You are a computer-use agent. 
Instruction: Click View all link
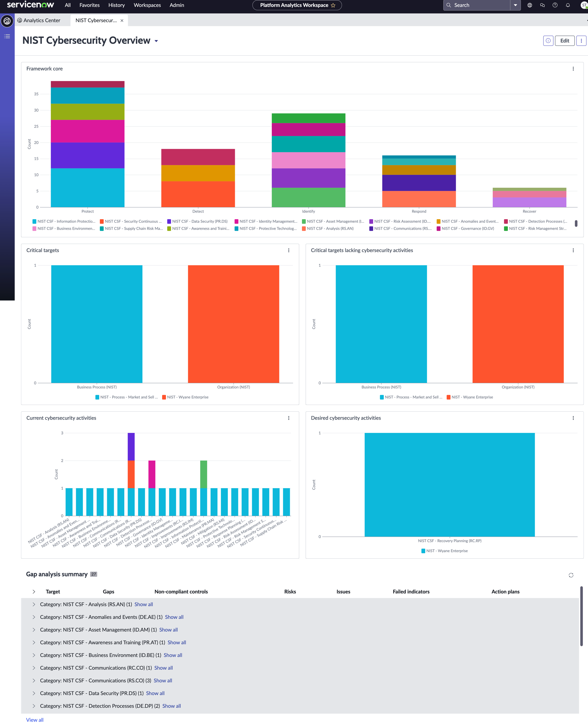35,720
